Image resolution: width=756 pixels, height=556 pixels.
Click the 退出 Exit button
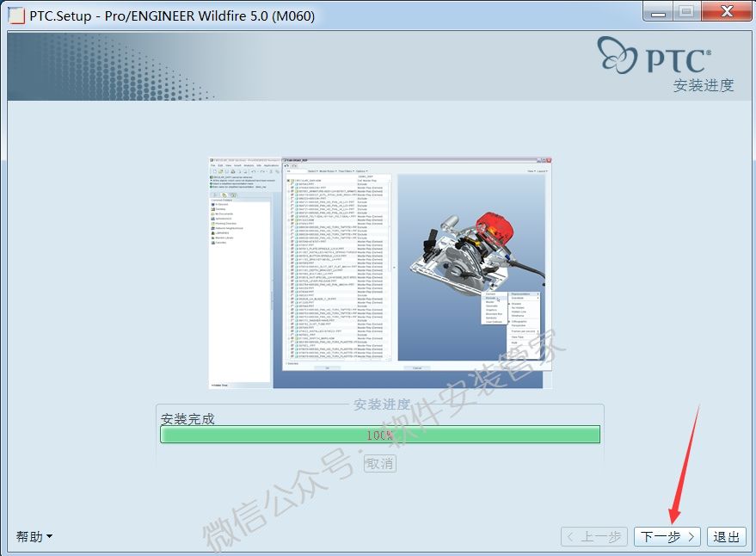click(x=725, y=535)
